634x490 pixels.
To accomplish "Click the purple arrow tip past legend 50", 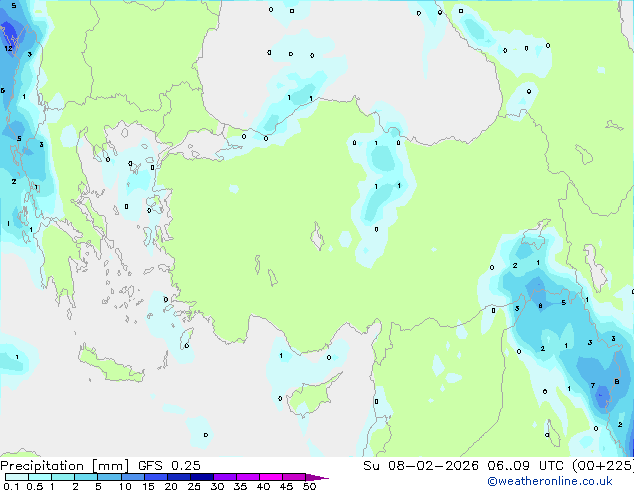I will (317, 477).
